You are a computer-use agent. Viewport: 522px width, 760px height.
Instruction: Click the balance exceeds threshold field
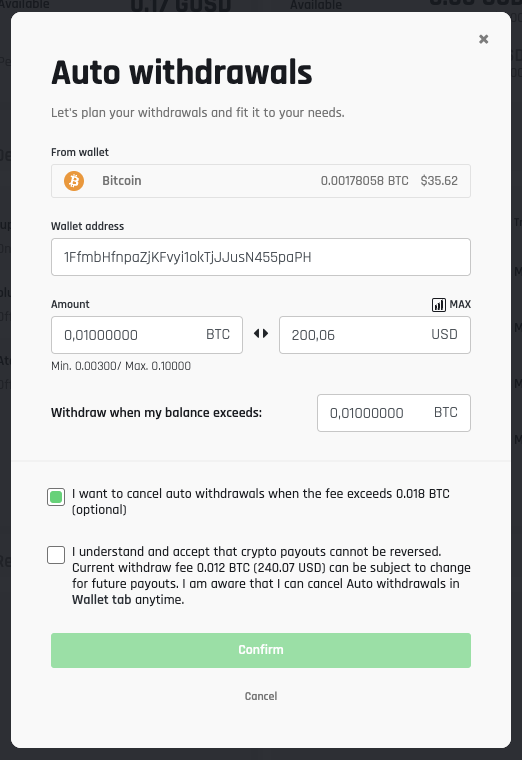[x=394, y=413]
